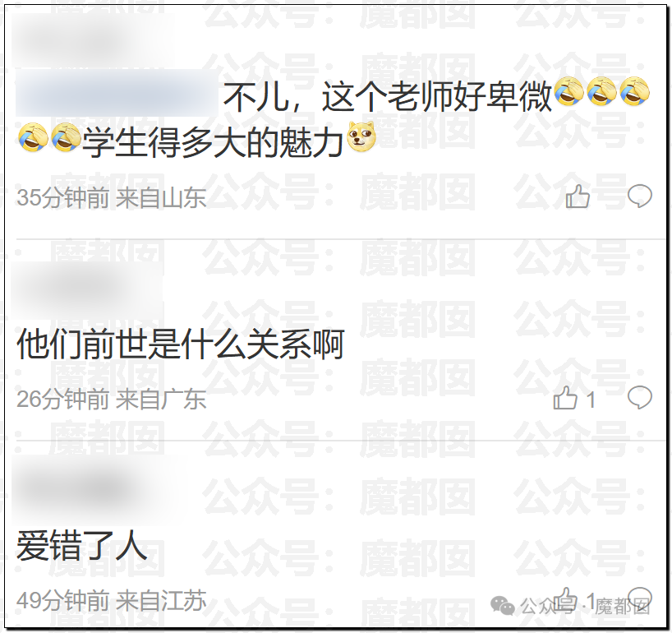The image size is (672, 633).
Task: Click the first crying-laughing emoji after 卑微
Action: pyautogui.click(x=568, y=91)
